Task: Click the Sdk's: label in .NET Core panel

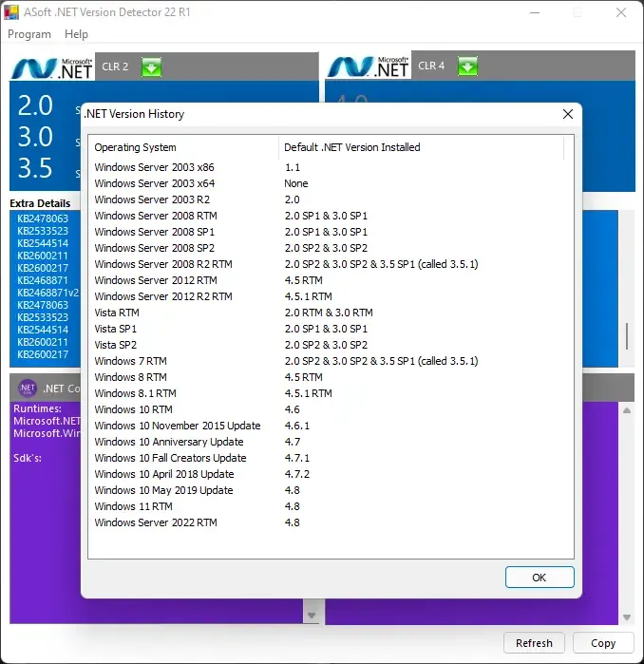Action: tap(28, 458)
